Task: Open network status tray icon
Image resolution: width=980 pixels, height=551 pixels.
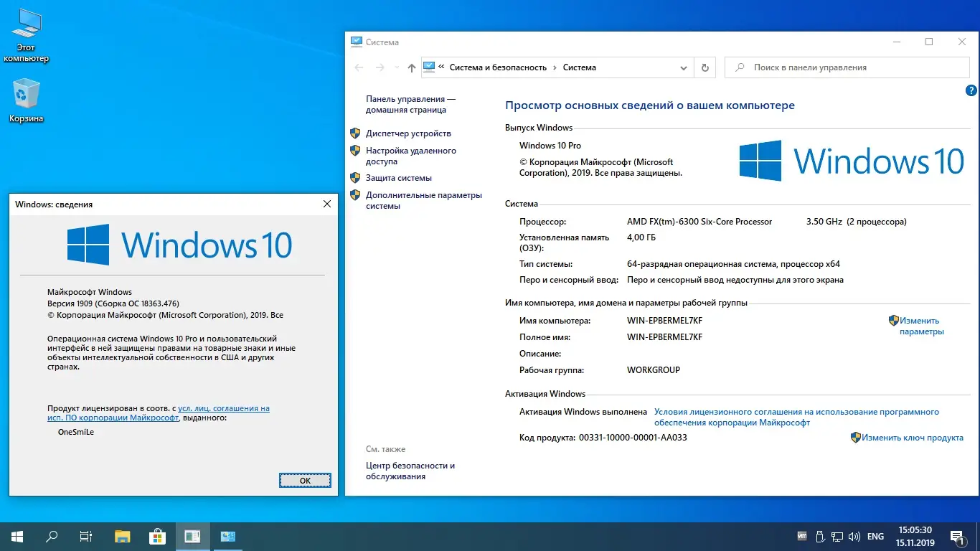Action: point(837,536)
